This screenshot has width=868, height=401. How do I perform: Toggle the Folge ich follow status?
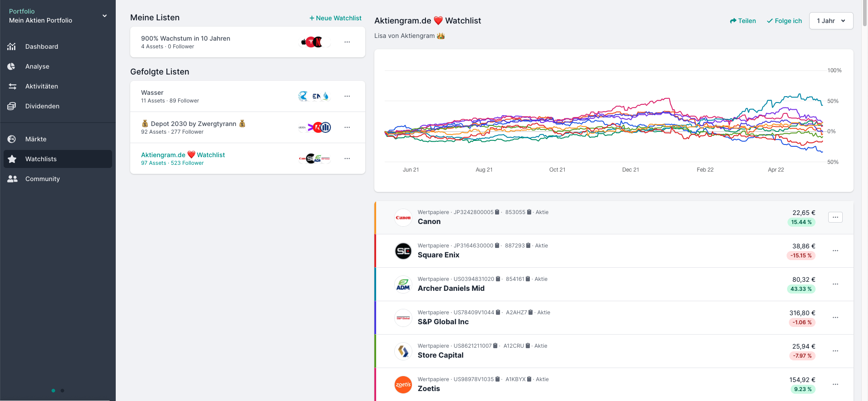[784, 21]
